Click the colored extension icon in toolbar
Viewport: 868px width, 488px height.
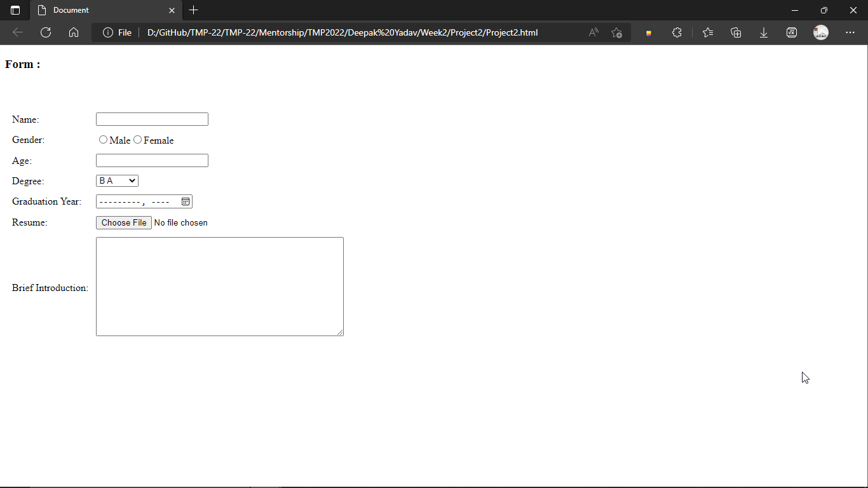click(649, 33)
